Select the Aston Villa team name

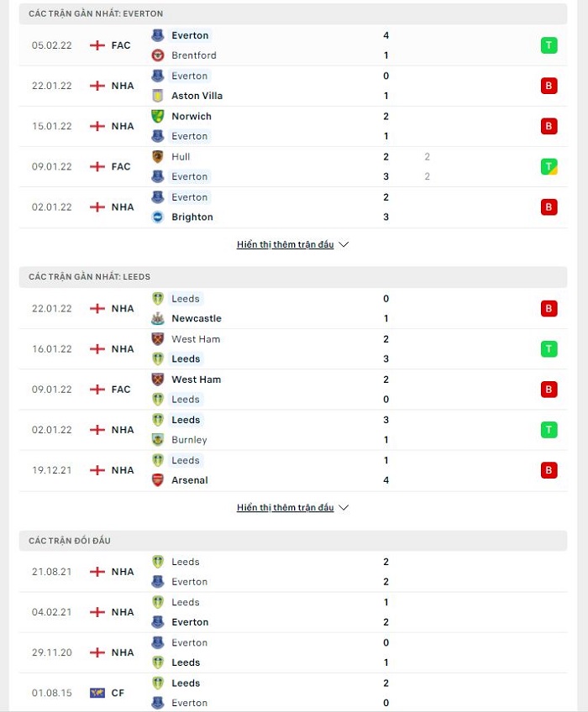(x=197, y=96)
